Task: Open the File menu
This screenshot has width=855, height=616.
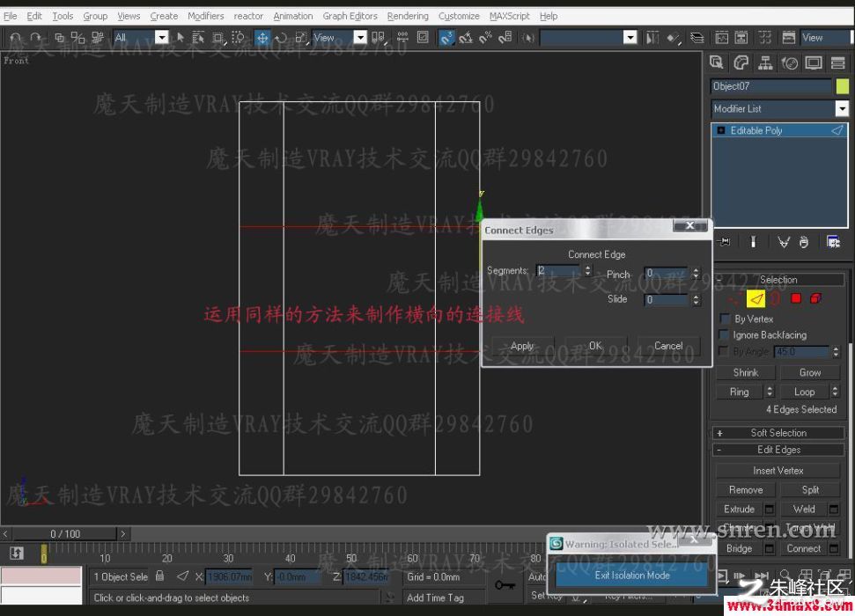Action: point(10,16)
